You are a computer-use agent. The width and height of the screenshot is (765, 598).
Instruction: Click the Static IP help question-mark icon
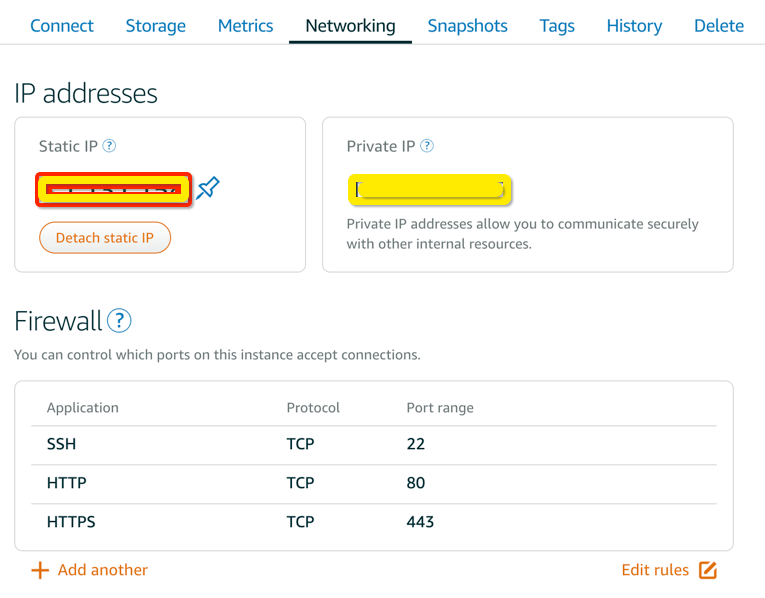[109, 146]
